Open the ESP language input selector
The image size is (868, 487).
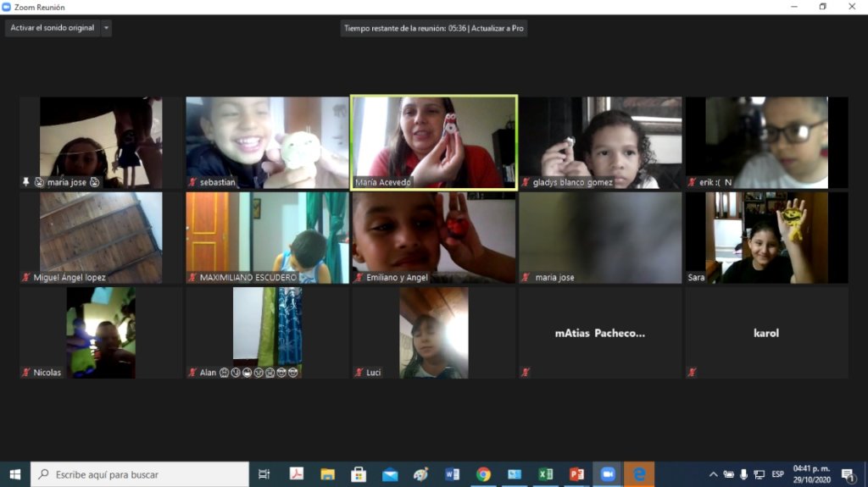(x=777, y=474)
